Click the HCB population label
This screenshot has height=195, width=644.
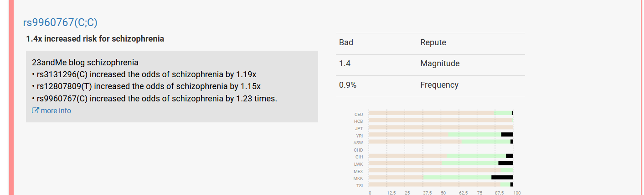tap(359, 121)
